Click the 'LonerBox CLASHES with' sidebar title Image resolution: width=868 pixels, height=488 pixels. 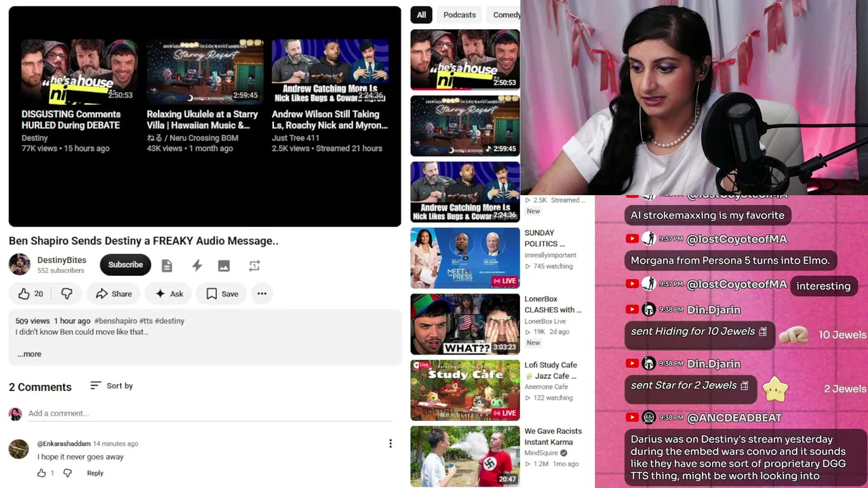tap(553, 304)
